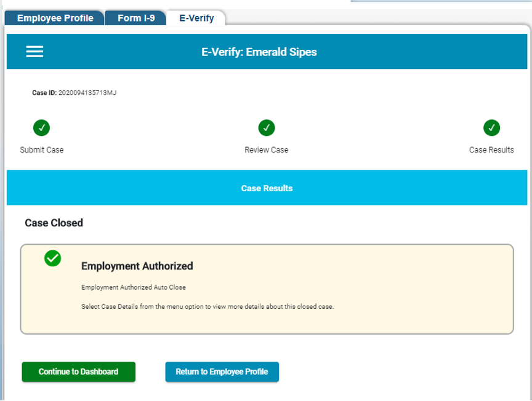The image size is (532, 401).
Task: Click the Submit Case step label
Action: tap(41, 150)
